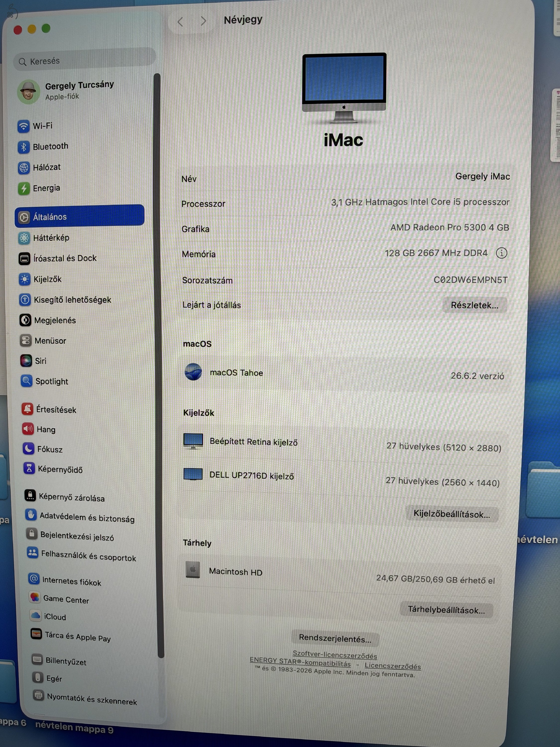Open Egér mouse settings

[47, 678]
